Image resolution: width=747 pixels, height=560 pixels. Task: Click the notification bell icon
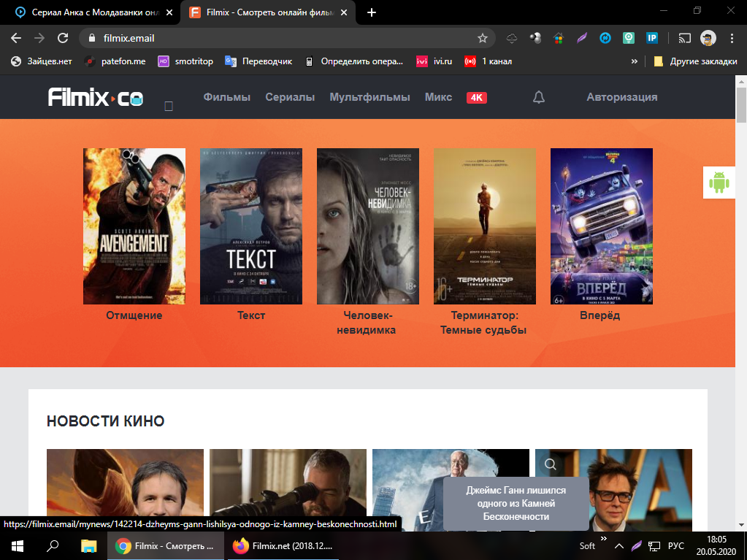539,97
